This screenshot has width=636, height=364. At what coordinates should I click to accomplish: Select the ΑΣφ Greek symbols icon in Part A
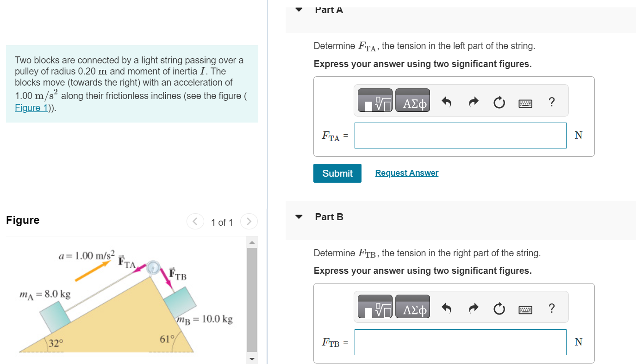(412, 100)
